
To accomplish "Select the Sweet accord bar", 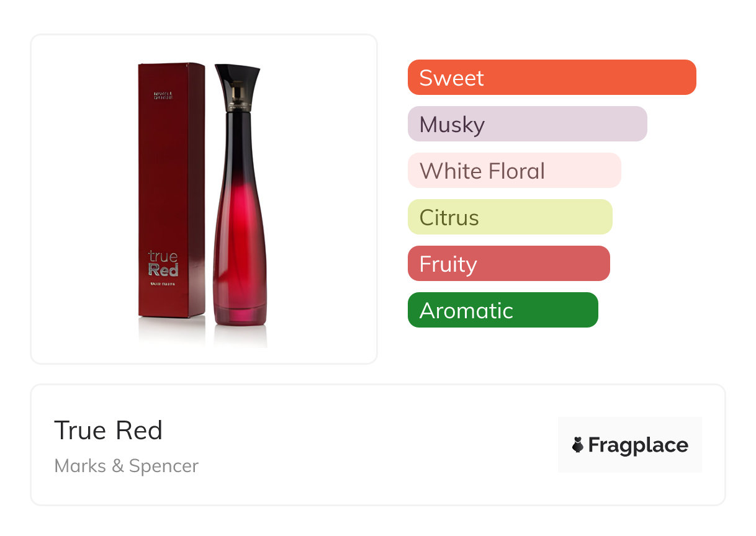I will tap(551, 78).
